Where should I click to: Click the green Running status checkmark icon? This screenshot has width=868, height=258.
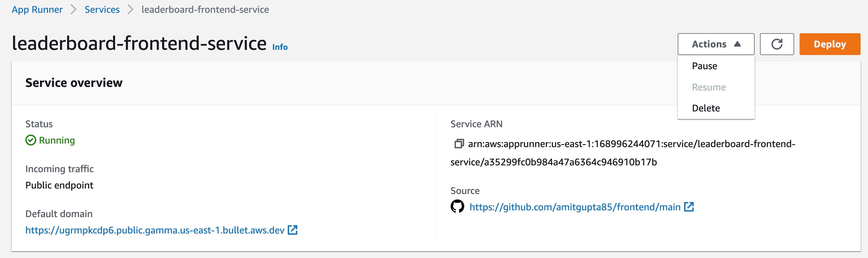[x=31, y=140]
